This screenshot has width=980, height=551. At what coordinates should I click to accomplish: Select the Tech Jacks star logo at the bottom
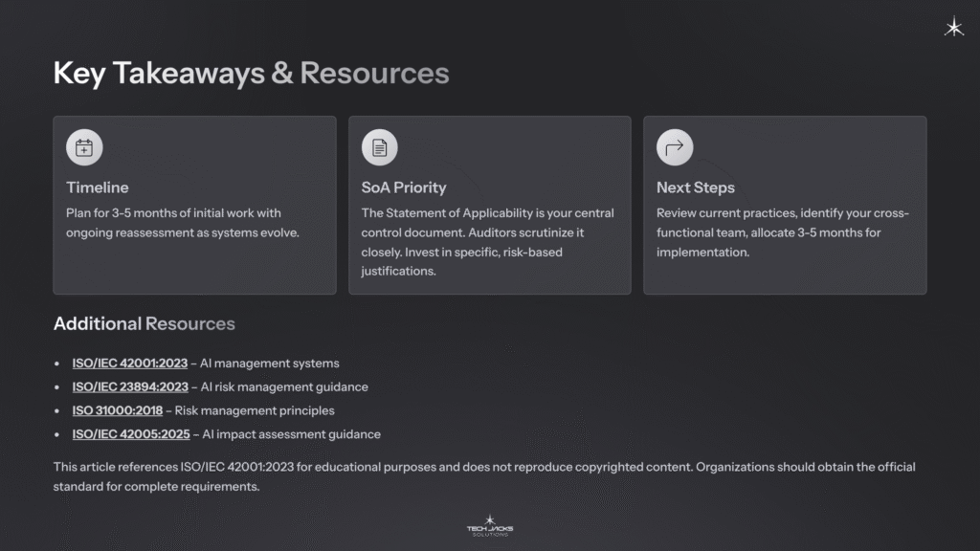click(x=489, y=520)
